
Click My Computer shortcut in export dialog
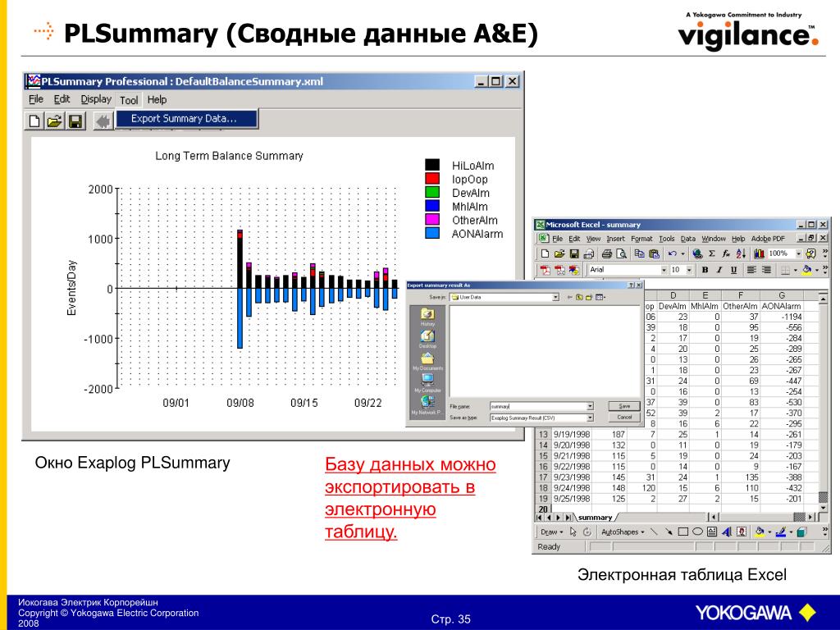[x=427, y=383]
